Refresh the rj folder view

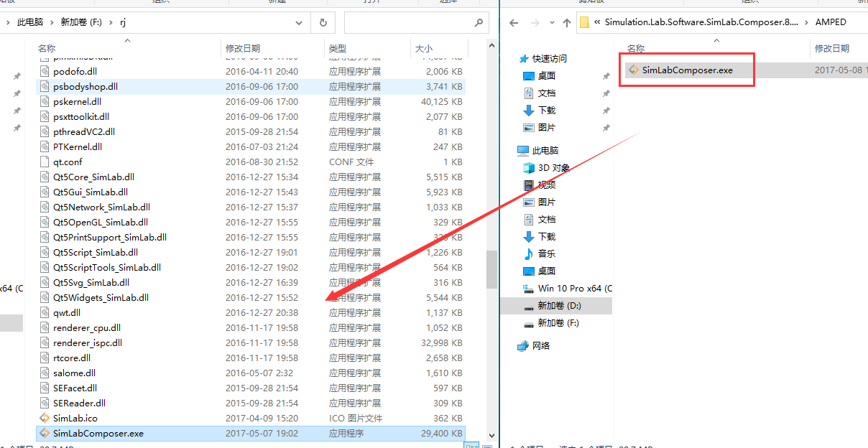(x=323, y=22)
